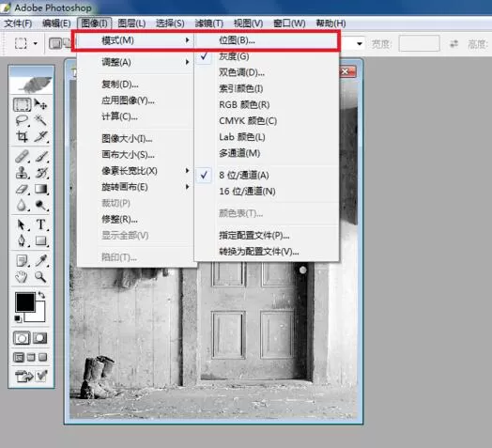
Task: Select the Healing Brush tool
Action: [x=22, y=156]
